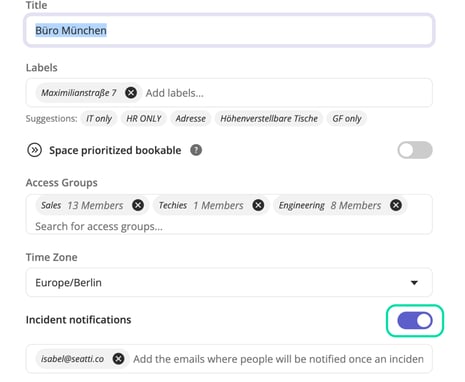Enable Space prioritized bookable toggle

[415, 150]
